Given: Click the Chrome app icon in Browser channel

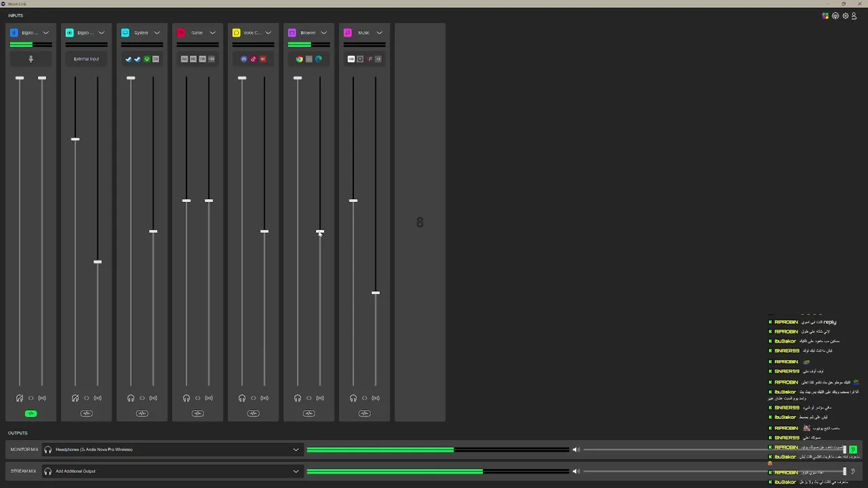Looking at the screenshot, I should tap(299, 59).
